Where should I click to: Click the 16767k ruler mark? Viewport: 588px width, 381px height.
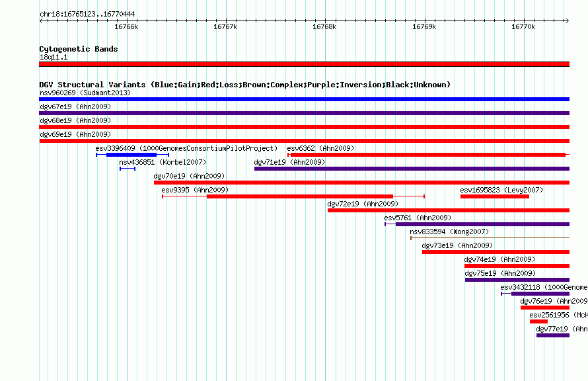[x=225, y=26]
